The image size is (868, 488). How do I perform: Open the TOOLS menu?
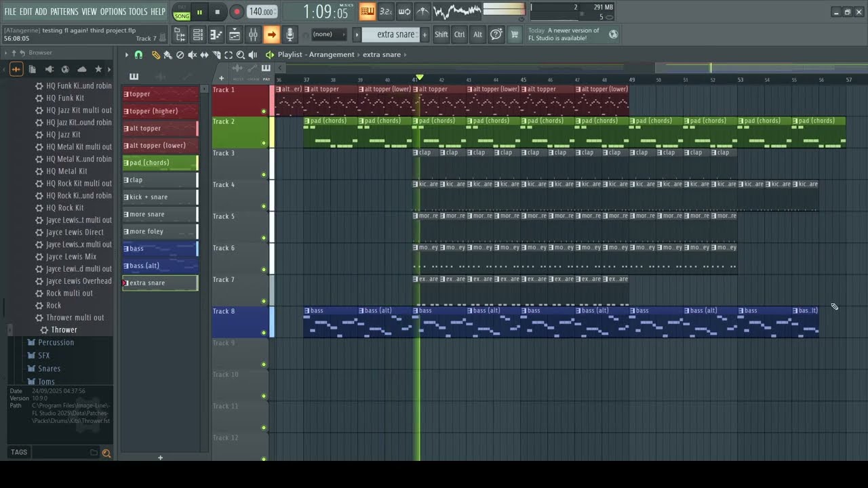tap(138, 12)
